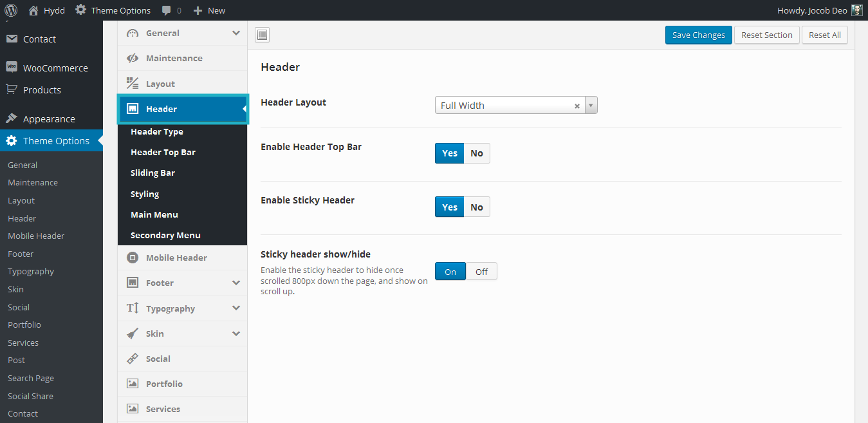Open the comments bubble icon
Image resolution: width=868 pixels, height=423 pixels.
click(167, 10)
